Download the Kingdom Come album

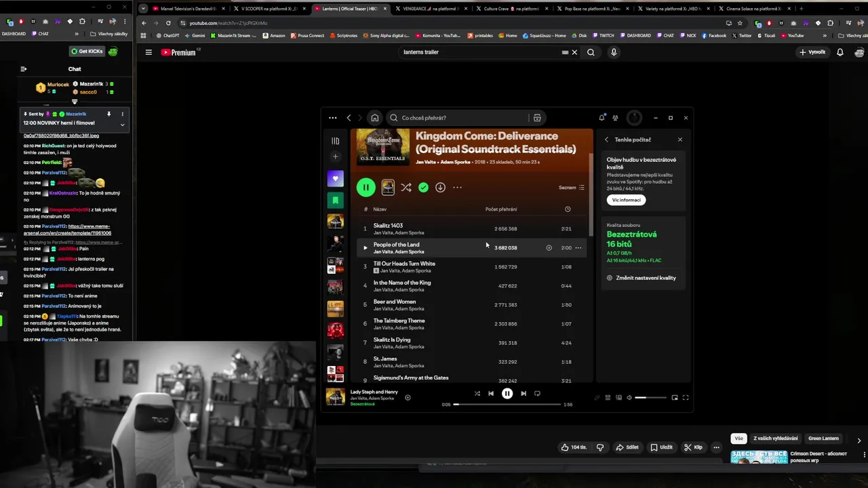440,187
